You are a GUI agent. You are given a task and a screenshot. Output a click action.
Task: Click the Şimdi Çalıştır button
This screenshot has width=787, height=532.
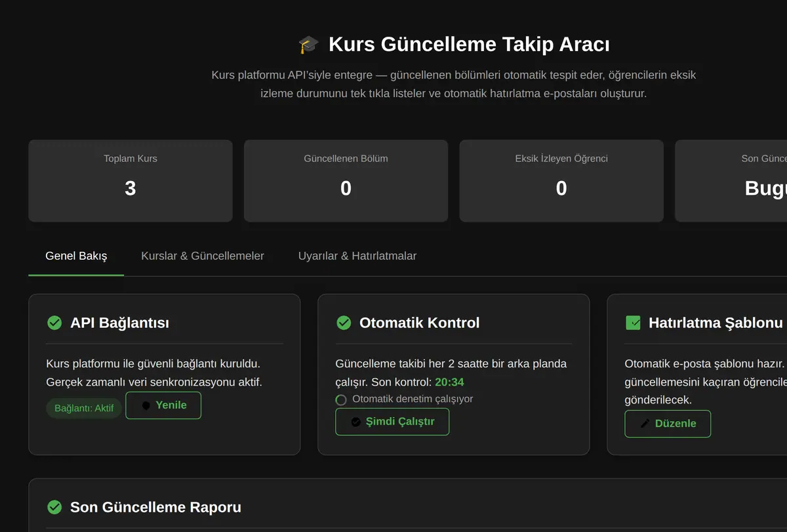click(392, 422)
